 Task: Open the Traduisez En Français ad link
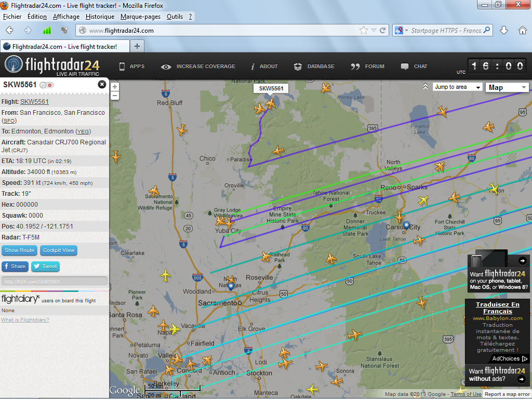click(497, 308)
